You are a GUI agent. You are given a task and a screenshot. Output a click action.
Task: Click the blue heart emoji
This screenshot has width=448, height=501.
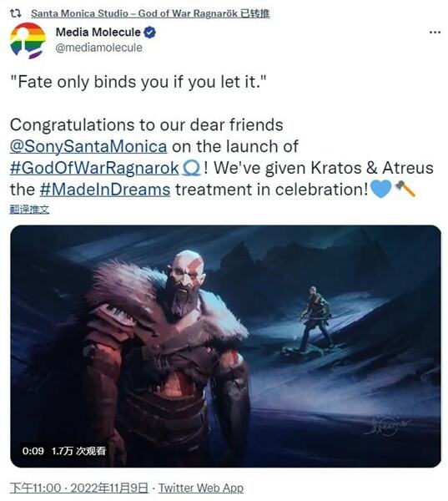(x=381, y=189)
